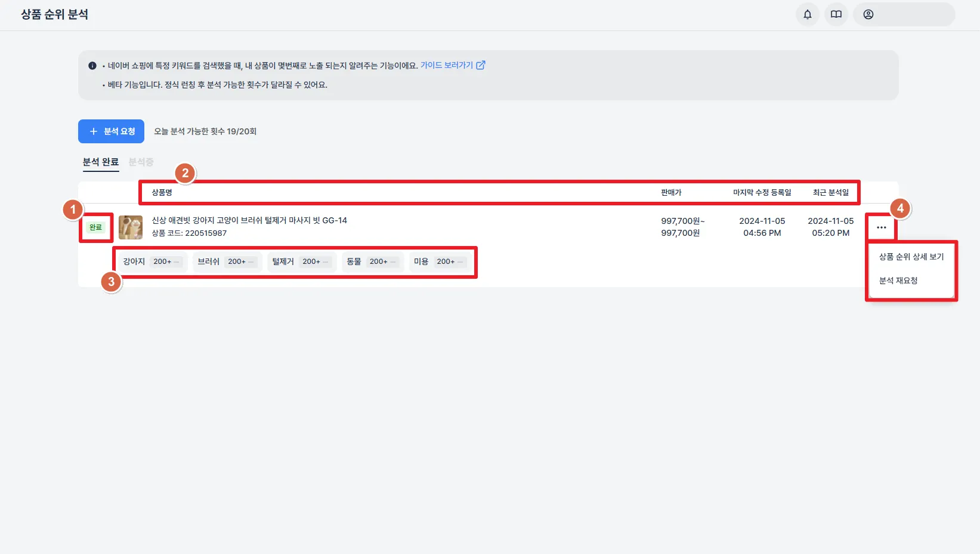Open the three-dot more options menu
The width and height of the screenshot is (980, 554).
click(882, 227)
